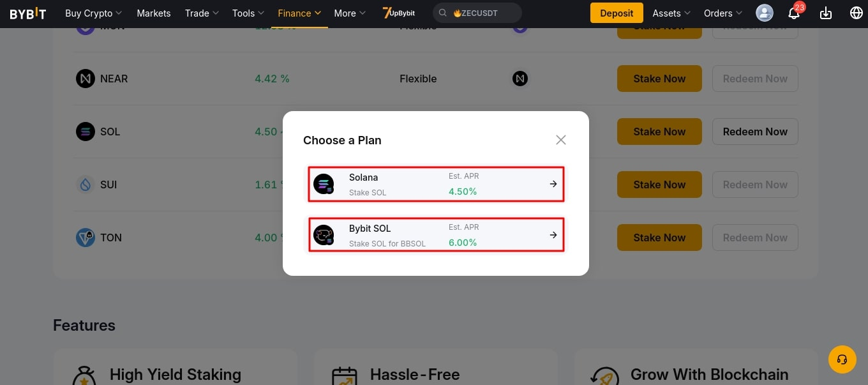Open the Finance menu
Image resolution: width=868 pixels, height=385 pixels.
299,13
